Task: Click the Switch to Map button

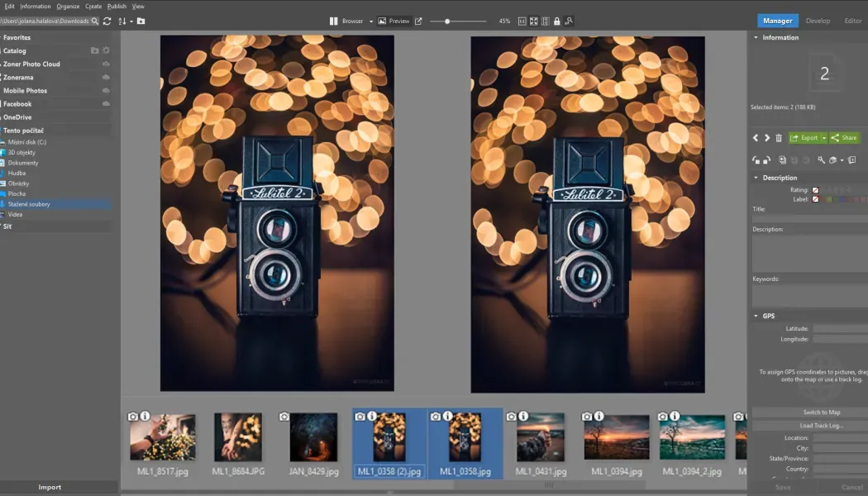Action: 823,412
